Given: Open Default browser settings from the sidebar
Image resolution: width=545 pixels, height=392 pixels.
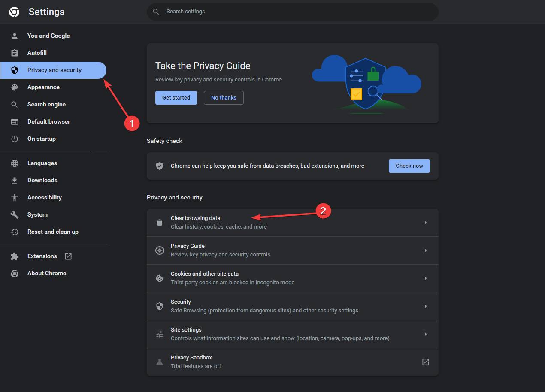Looking at the screenshot, I should point(48,121).
